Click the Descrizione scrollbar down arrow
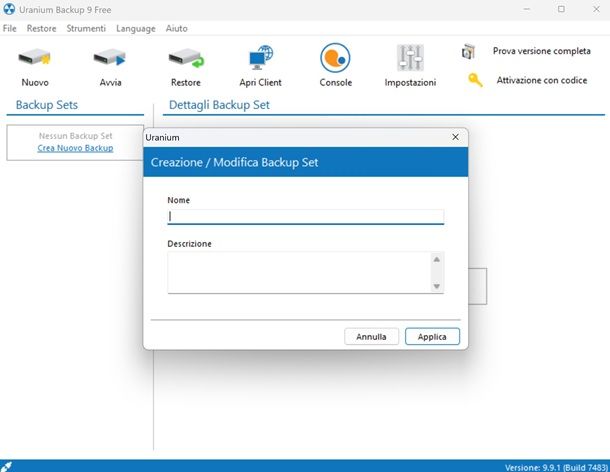The height and width of the screenshot is (472, 610). (x=436, y=286)
